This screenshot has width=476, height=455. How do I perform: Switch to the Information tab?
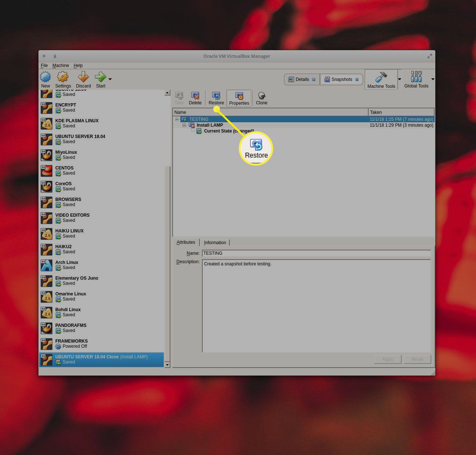(x=215, y=243)
